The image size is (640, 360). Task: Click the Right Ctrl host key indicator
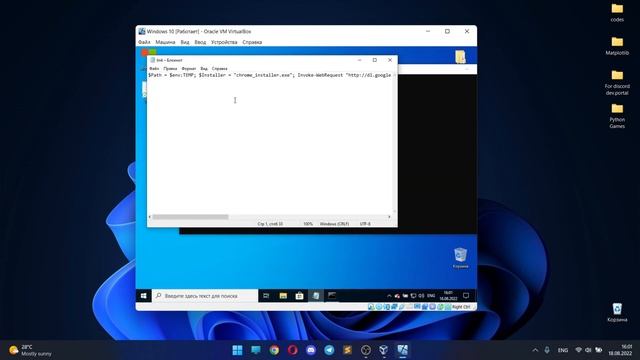pyautogui.click(x=461, y=307)
